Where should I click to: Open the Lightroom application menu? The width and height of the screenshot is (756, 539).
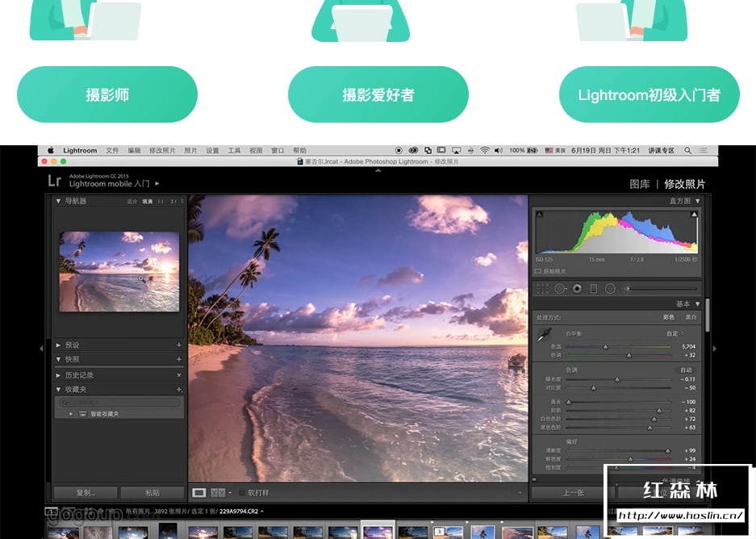[80, 150]
